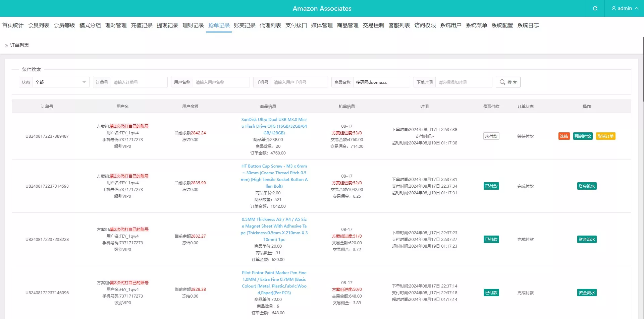
Task: Click the 搜索 search button
Action: coord(508,82)
